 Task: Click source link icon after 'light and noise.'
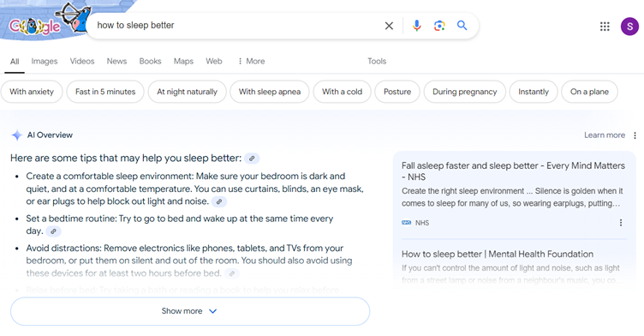[x=219, y=202]
